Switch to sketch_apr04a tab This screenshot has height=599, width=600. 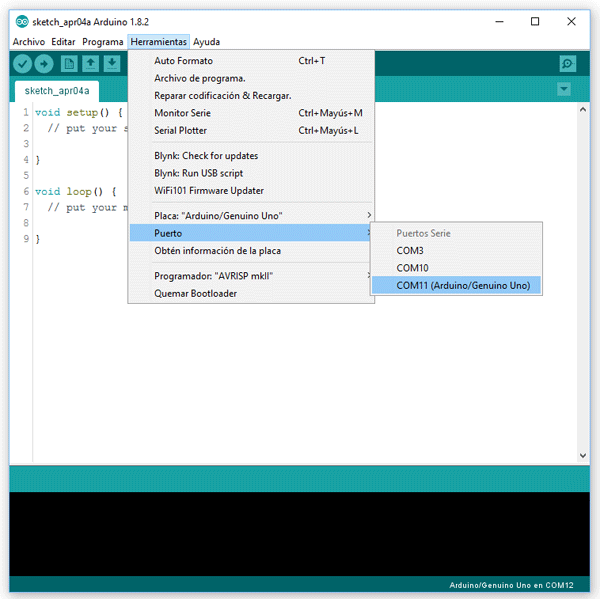(x=57, y=91)
